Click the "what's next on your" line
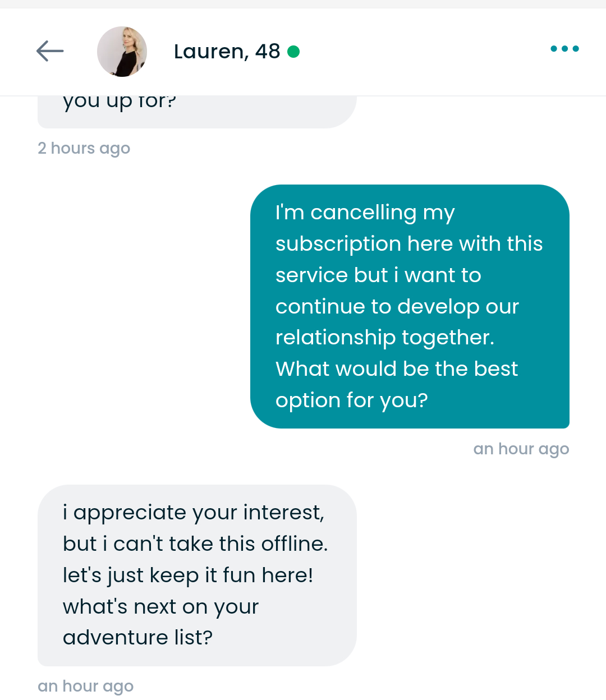Screen dimensions: 606x700 pos(160,607)
